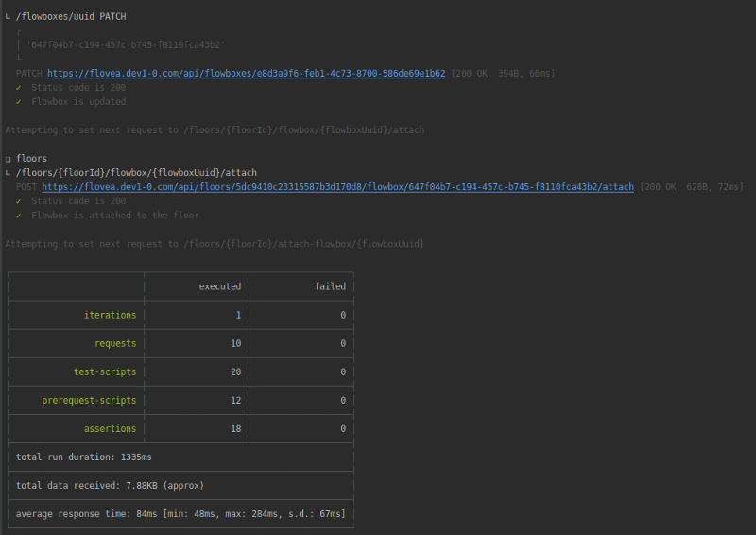
Task: Click the test-scripts row label
Action: click(x=104, y=371)
